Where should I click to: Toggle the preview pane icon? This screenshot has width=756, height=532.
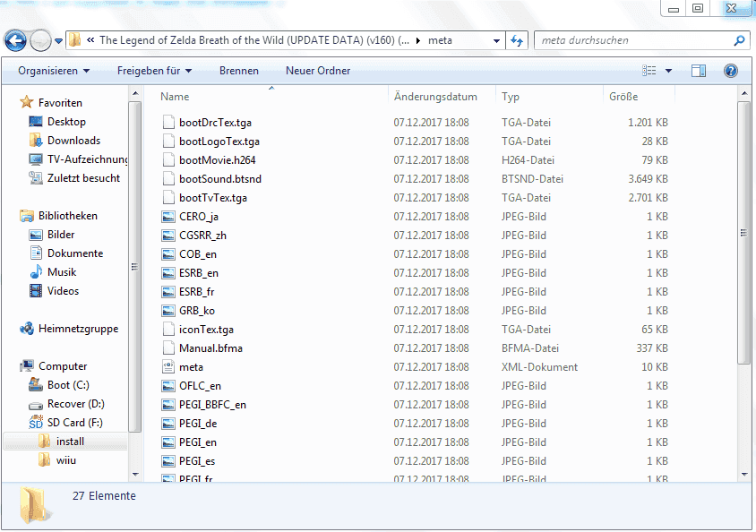698,71
